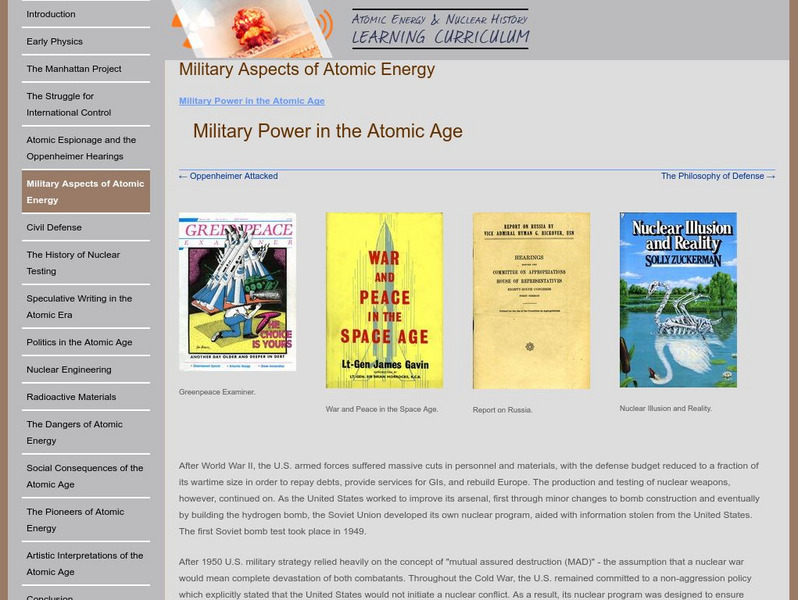Go to Early Physics section
Screen dimensions: 798x600
(x=86, y=41)
